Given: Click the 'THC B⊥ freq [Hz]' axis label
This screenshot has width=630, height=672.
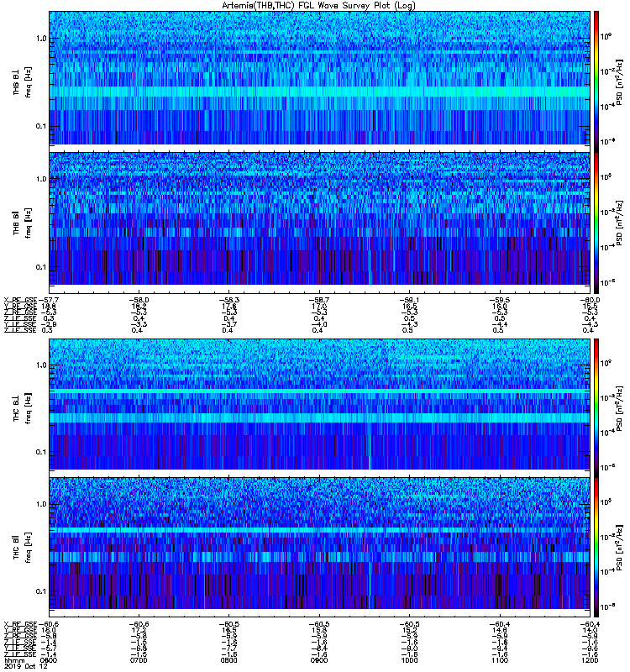Looking at the screenshot, I should 22,408.
